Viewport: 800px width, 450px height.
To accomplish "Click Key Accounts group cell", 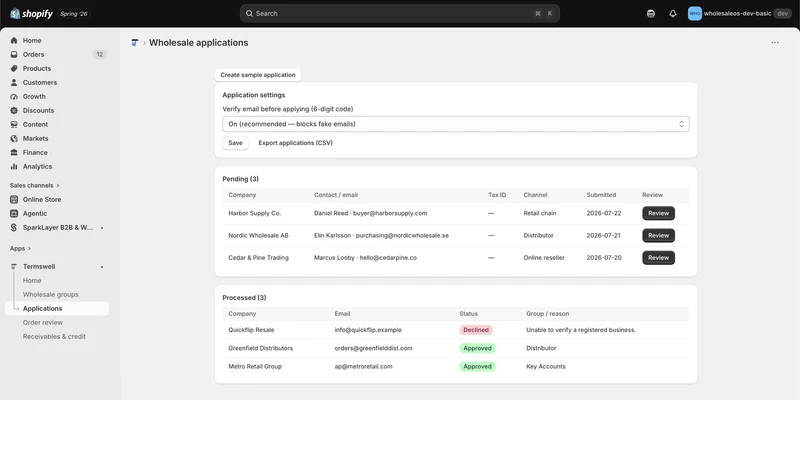I will coord(546,367).
